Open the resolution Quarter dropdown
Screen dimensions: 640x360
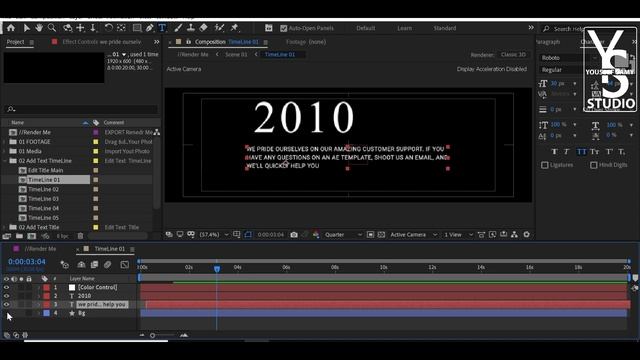click(x=343, y=235)
